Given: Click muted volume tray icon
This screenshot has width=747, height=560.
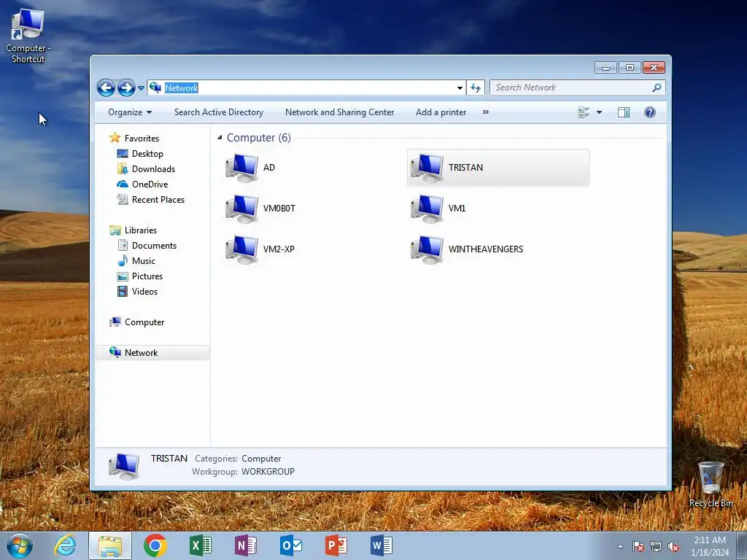Looking at the screenshot, I should [x=673, y=546].
